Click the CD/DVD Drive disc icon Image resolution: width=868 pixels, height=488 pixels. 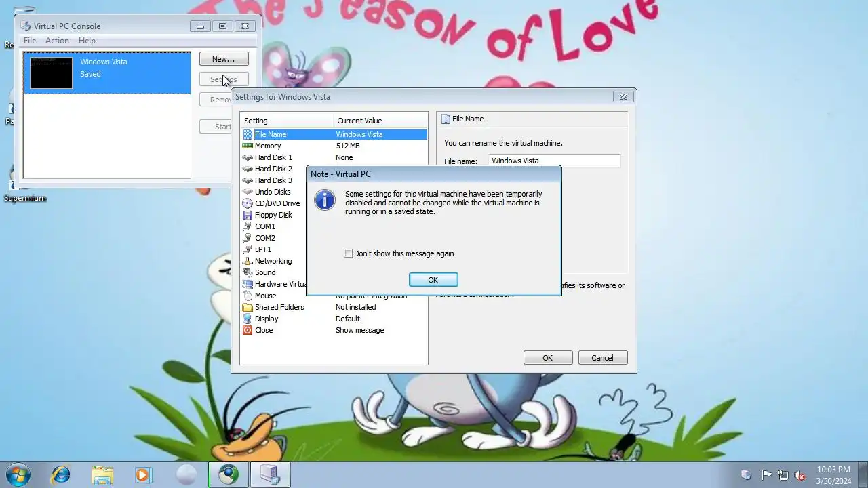[248, 203]
